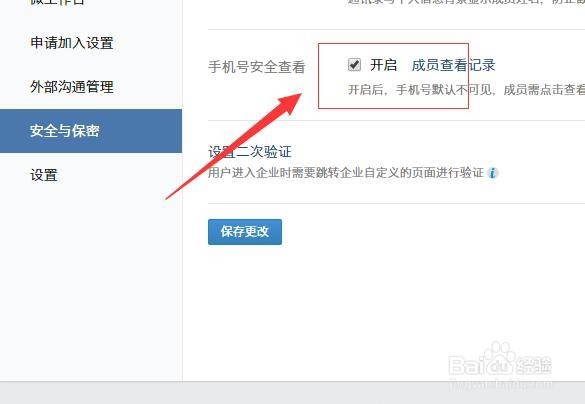
Task: Select the highlighted 安全与保密 sidebar item
Action: (91, 131)
